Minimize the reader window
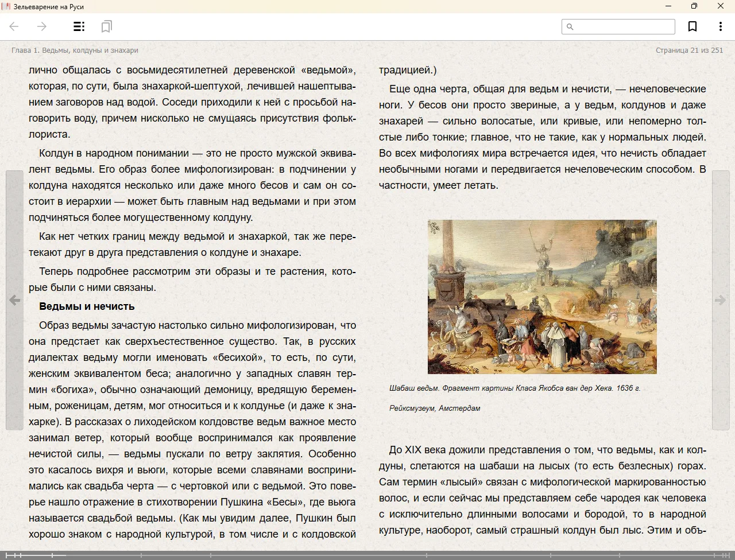735x560 pixels. pos(668,6)
